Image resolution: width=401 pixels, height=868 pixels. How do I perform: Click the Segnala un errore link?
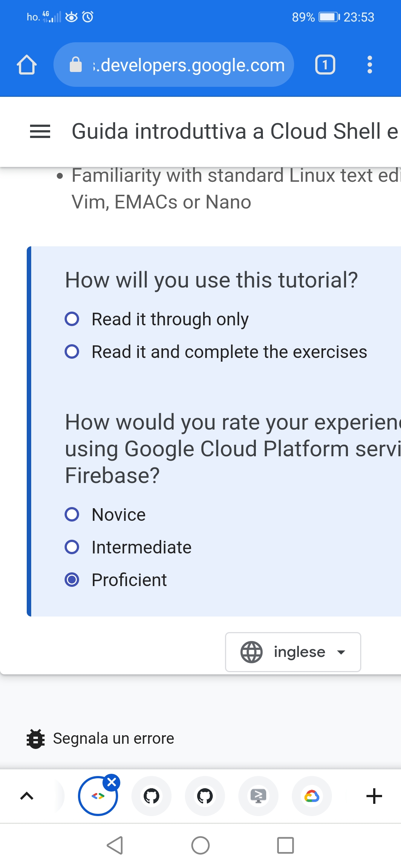114,739
